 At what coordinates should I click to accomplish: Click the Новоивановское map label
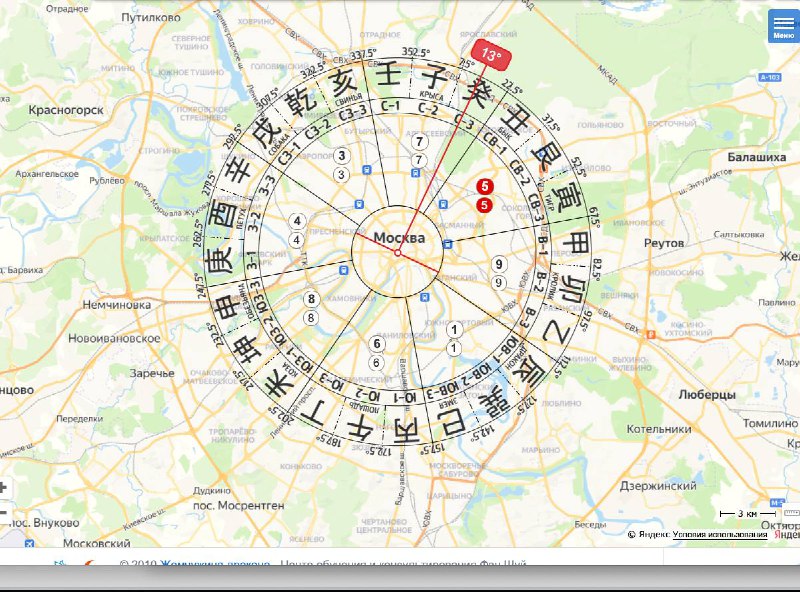pyautogui.click(x=114, y=338)
